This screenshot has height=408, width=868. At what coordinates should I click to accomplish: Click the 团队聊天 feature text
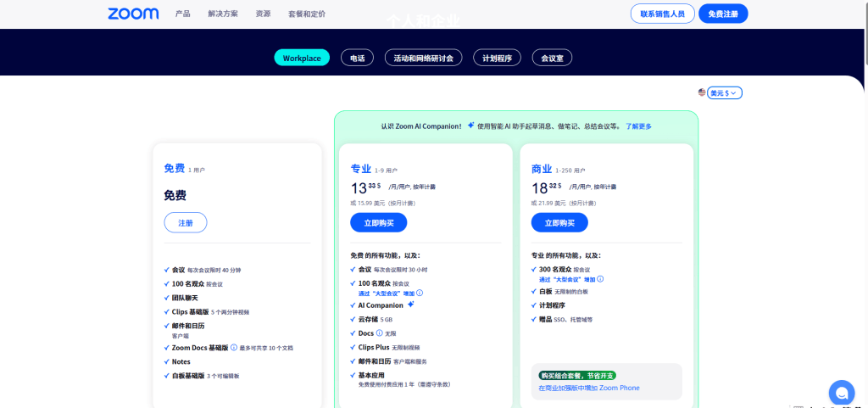[185, 298]
